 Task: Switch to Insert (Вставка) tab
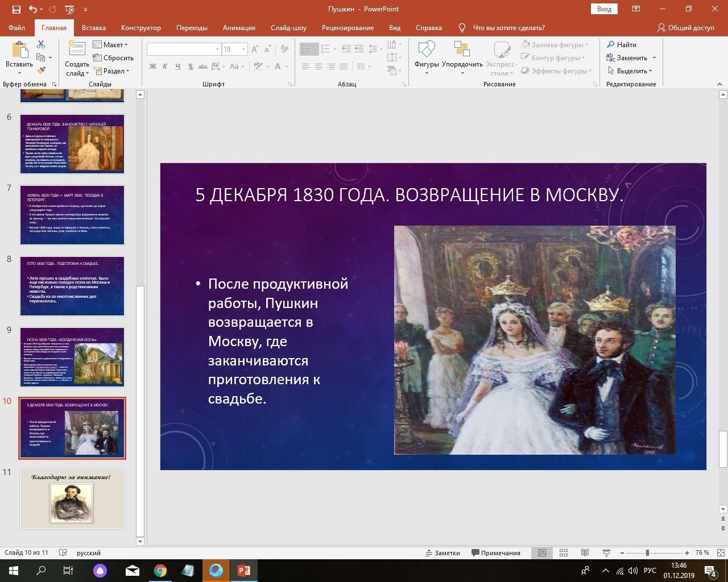coord(93,27)
